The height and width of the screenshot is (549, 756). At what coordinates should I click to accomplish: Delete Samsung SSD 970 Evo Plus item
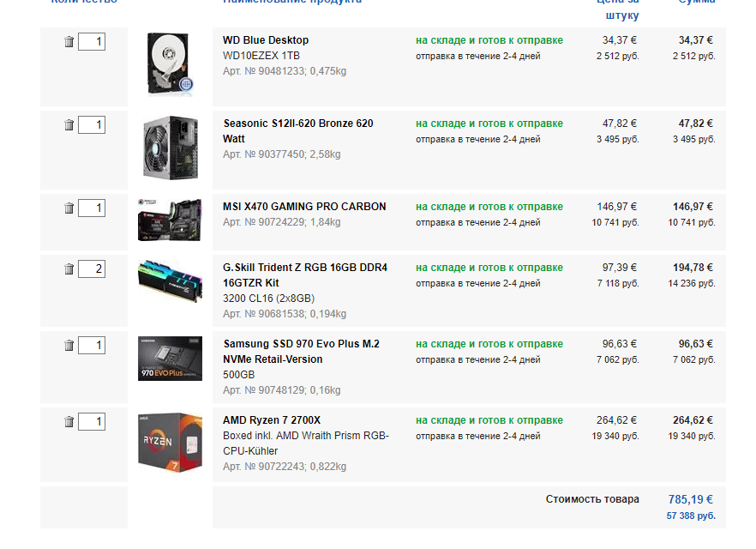point(69,345)
